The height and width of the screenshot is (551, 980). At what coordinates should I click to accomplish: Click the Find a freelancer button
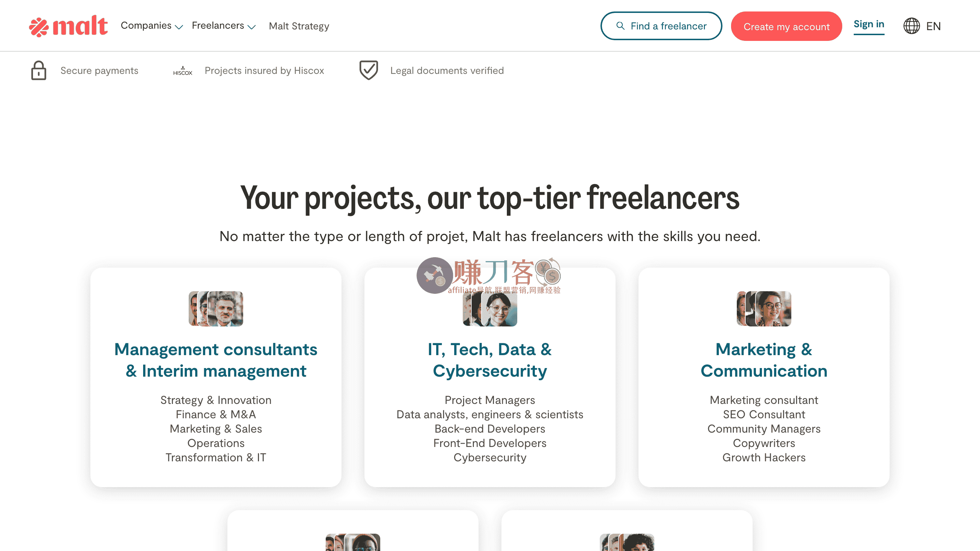pyautogui.click(x=661, y=26)
